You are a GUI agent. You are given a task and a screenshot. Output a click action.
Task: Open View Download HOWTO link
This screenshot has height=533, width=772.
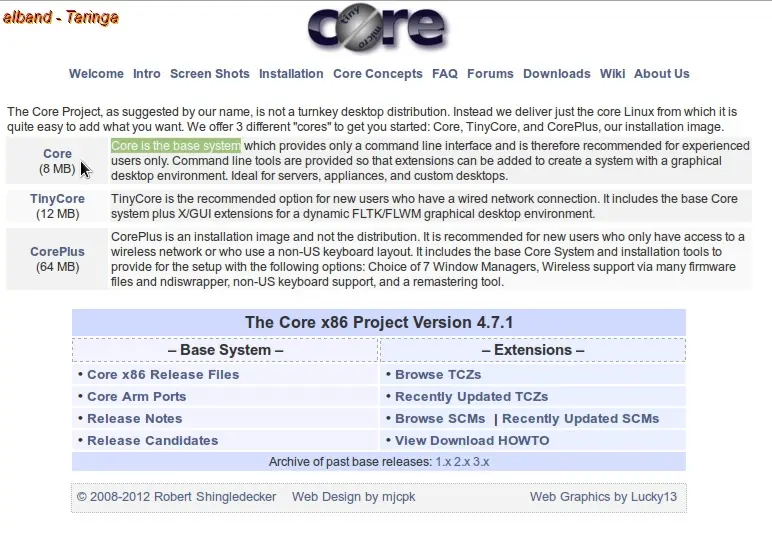point(472,440)
